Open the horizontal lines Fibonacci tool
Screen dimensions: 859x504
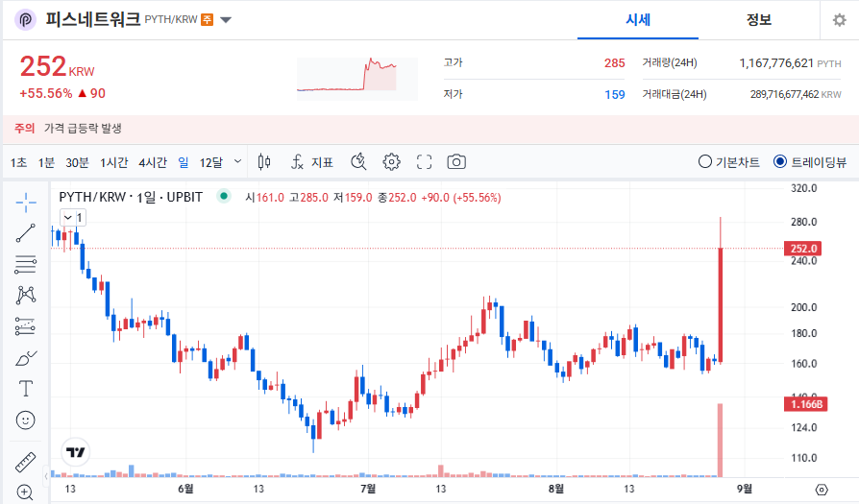pyautogui.click(x=26, y=264)
